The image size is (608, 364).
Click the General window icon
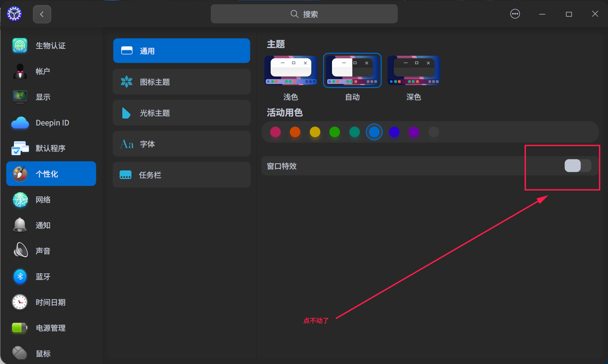tap(127, 51)
